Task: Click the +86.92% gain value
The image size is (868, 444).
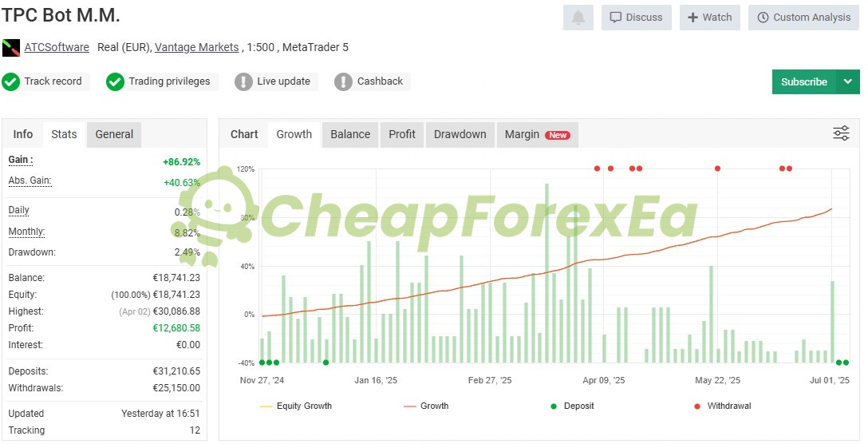Action: pyautogui.click(x=182, y=162)
